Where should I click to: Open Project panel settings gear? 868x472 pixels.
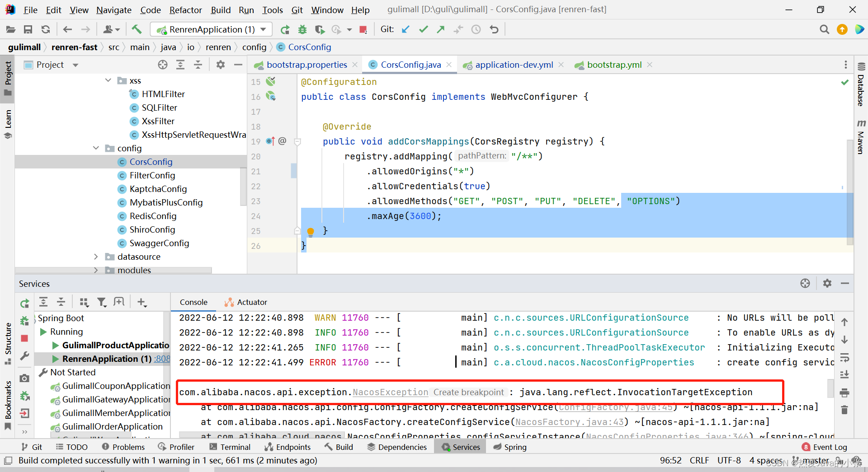coord(221,65)
